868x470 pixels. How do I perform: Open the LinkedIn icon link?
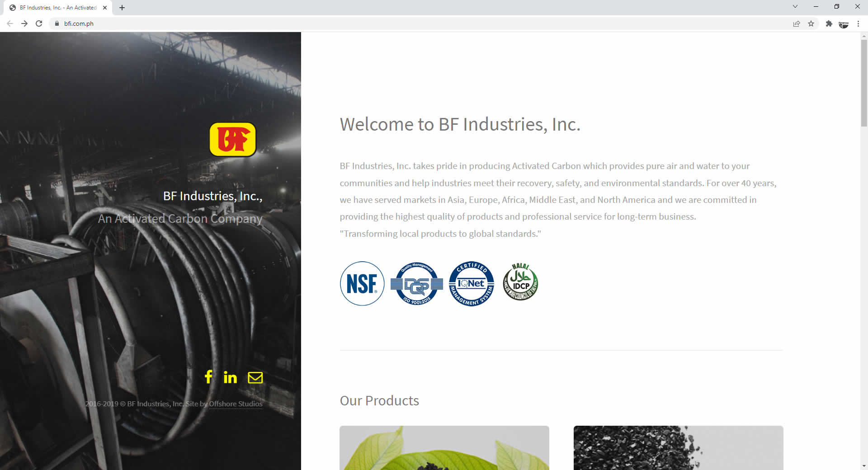click(x=230, y=377)
